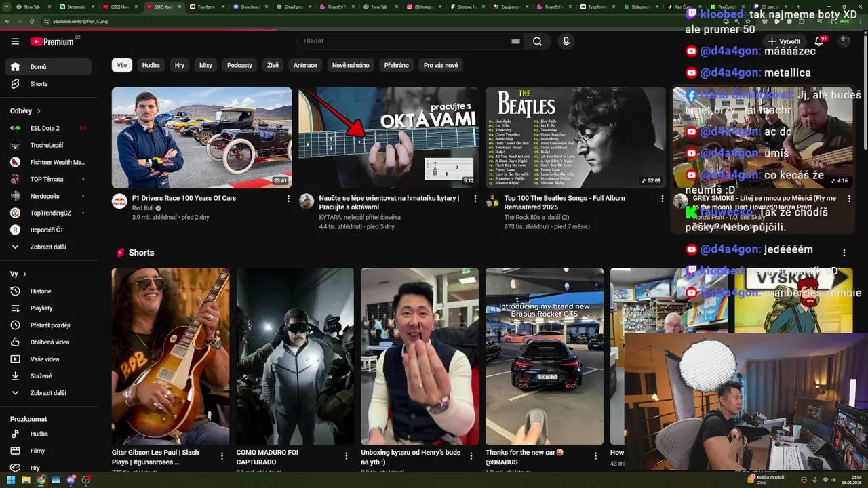Start voice search with microphone icon
The height and width of the screenshot is (488, 868).
[566, 41]
